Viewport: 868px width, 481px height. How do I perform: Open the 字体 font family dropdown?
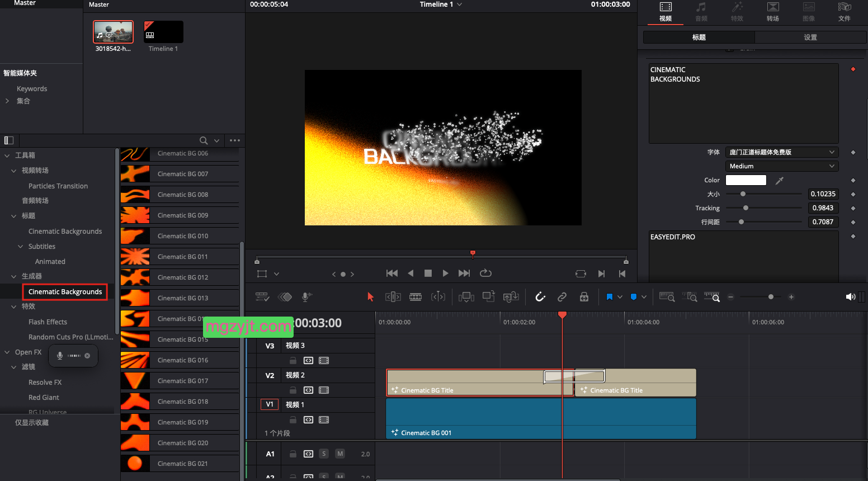tap(782, 152)
